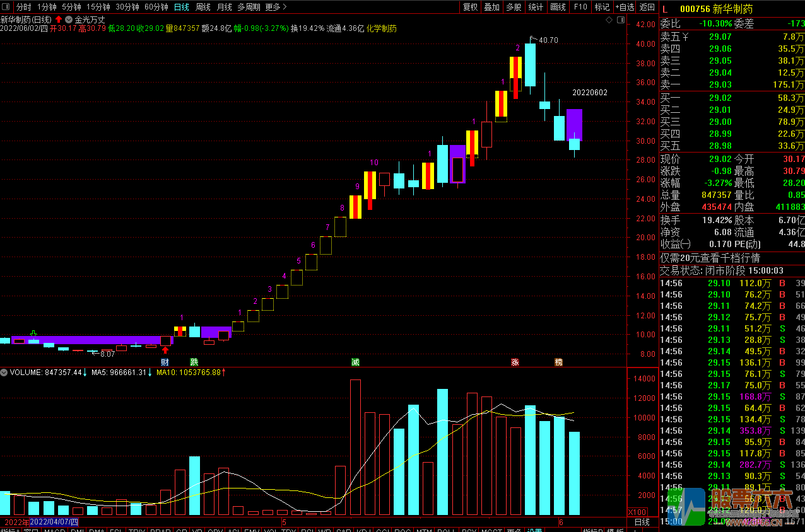Click the red L icon before 000756

[x=665, y=8]
